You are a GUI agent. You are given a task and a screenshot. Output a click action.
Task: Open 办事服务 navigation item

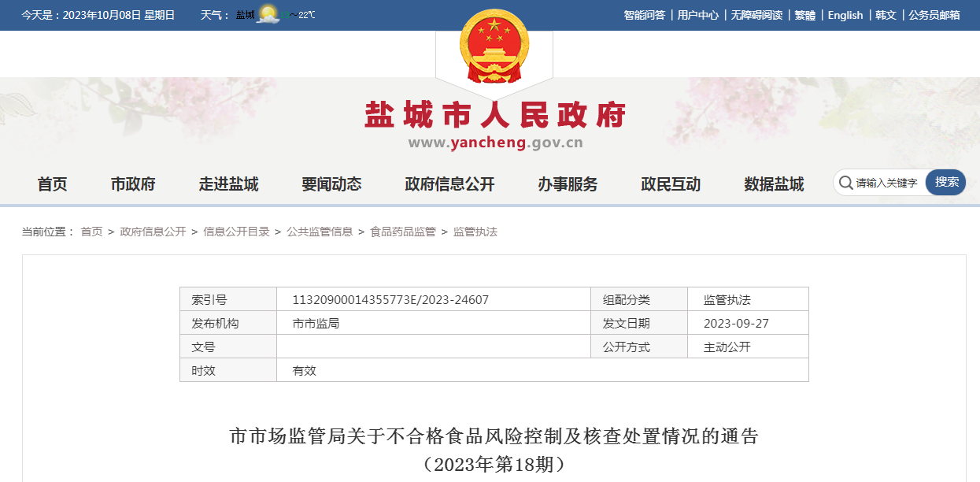pyautogui.click(x=568, y=184)
